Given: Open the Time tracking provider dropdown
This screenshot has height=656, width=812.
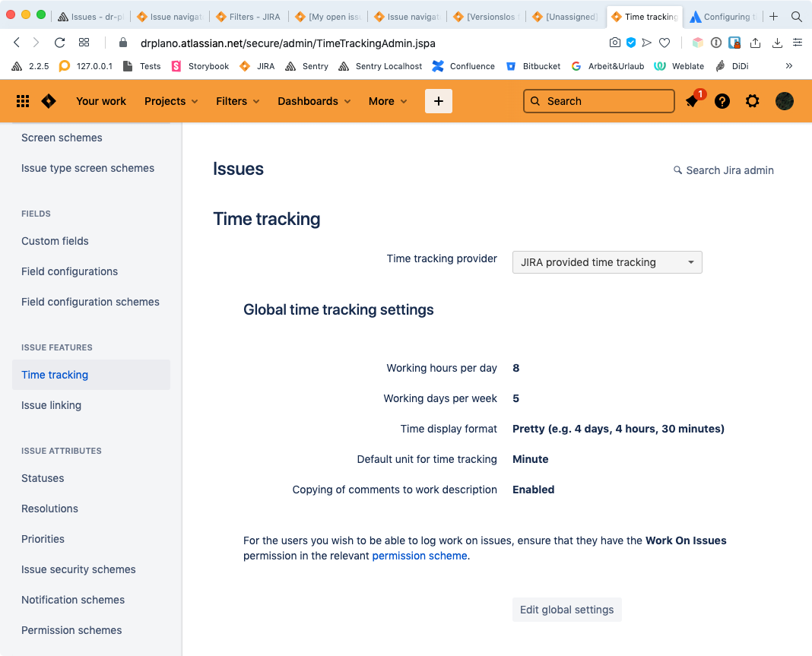Looking at the screenshot, I should coord(607,262).
